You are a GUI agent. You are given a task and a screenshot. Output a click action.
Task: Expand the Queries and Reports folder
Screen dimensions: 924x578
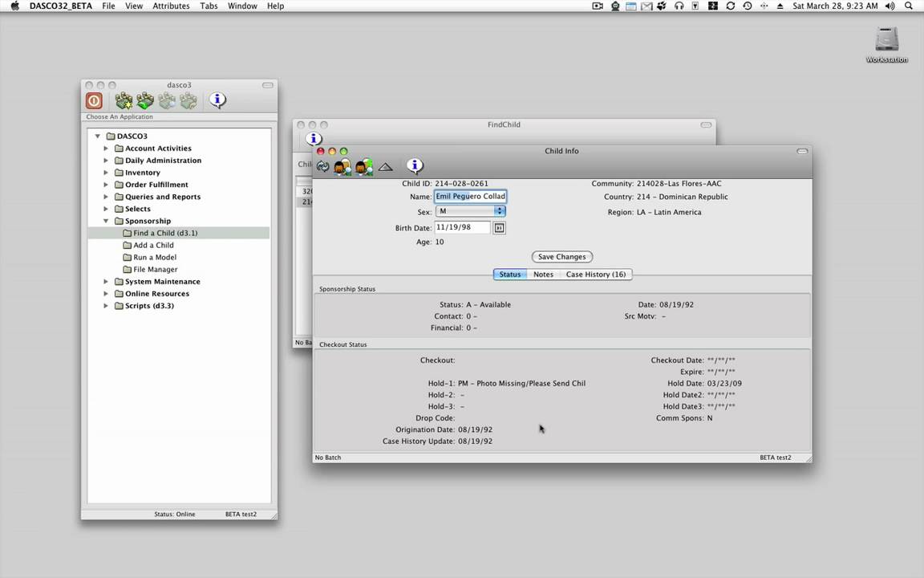click(x=106, y=197)
